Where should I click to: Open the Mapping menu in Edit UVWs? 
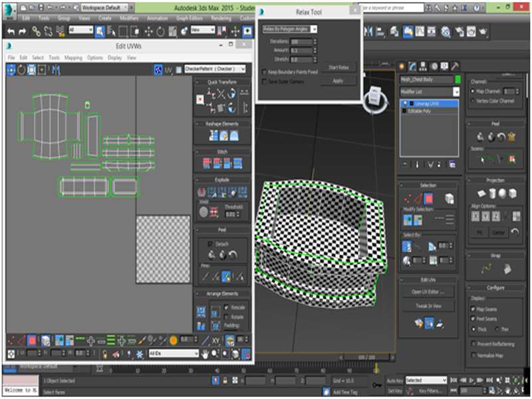click(73, 58)
